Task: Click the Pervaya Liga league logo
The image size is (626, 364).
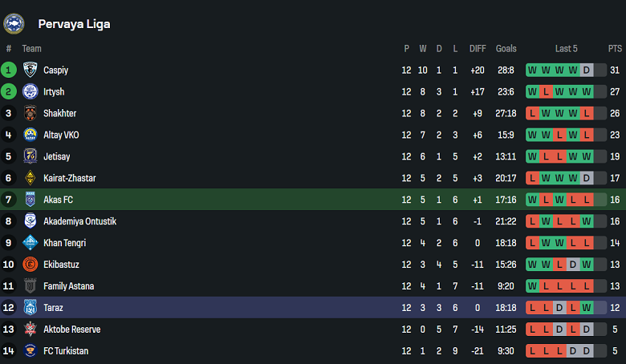Action: tap(14, 23)
